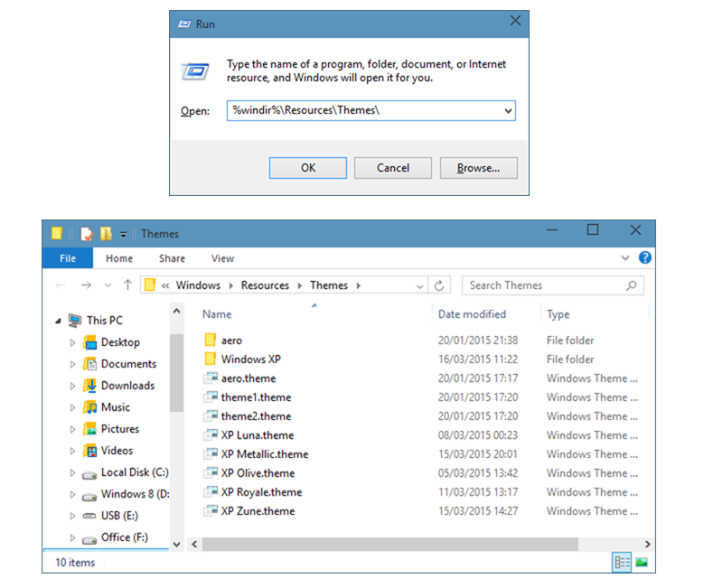Select aero.theme file icon
The image size is (704, 588).
pos(211,378)
